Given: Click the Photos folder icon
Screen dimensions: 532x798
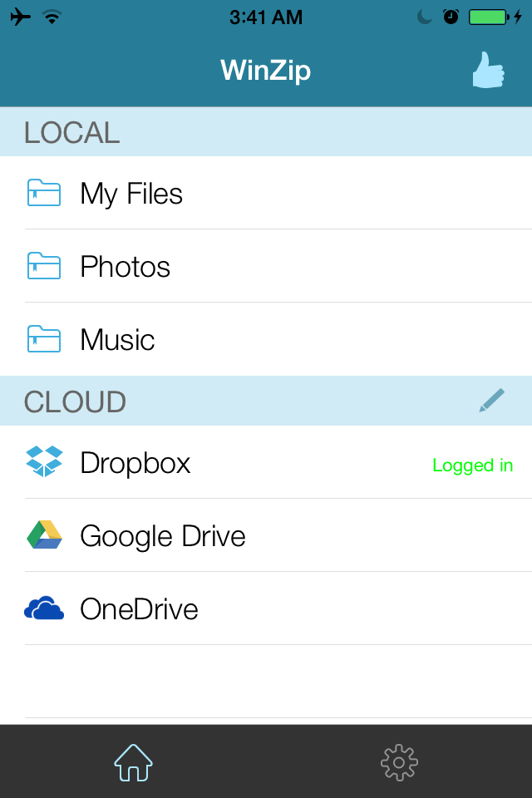Looking at the screenshot, I should pyautogui.click(x=44, y=266).
